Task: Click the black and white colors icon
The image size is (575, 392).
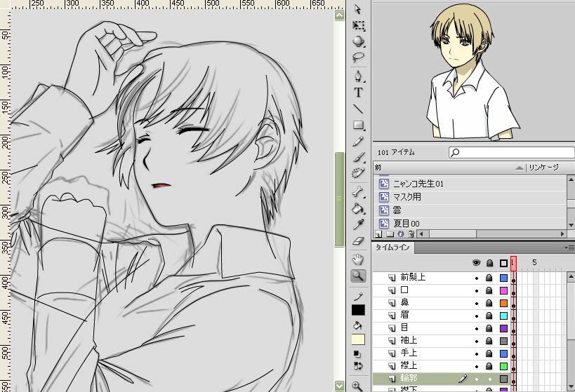Action: pos(357,353)
